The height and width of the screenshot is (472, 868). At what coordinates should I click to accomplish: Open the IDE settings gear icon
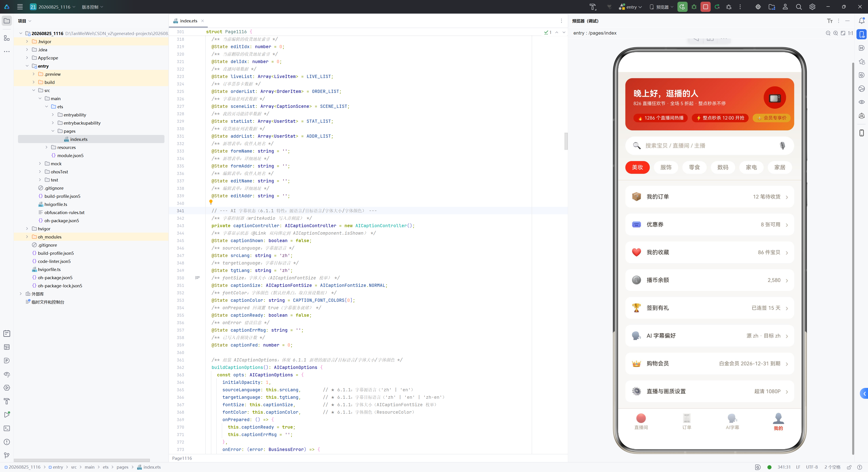812,7
